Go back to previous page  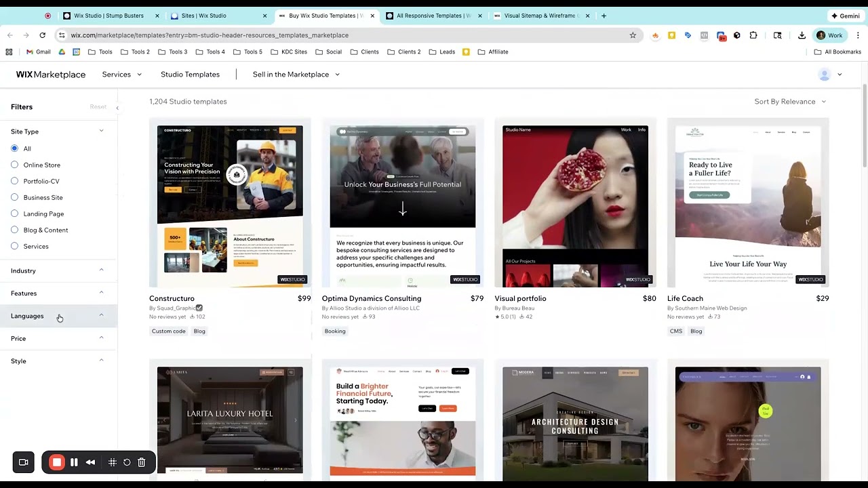(x=10, y=35)
